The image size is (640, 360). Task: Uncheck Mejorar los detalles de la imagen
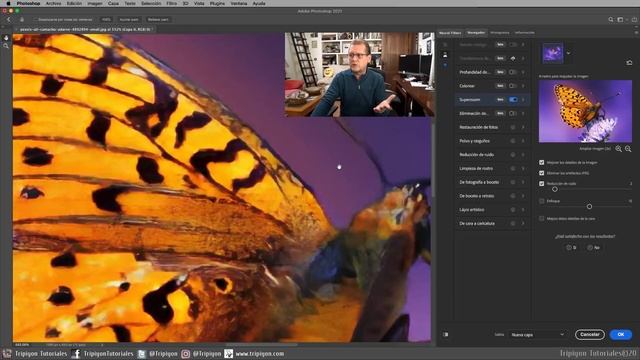(x=542, y=162)
